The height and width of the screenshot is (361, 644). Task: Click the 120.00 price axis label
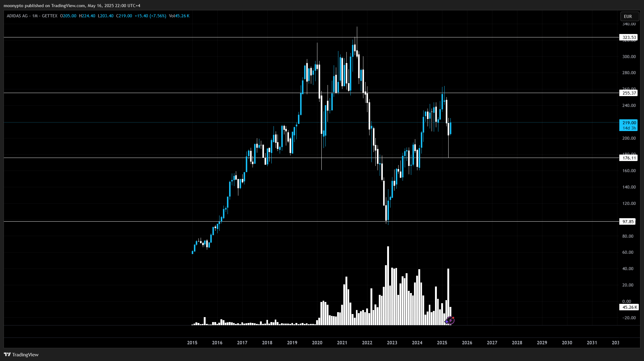click(629, 203)
